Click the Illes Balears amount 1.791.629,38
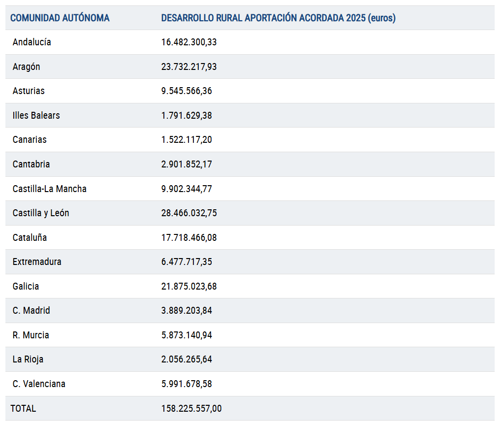Screen dimensions: 504x426 187,116
